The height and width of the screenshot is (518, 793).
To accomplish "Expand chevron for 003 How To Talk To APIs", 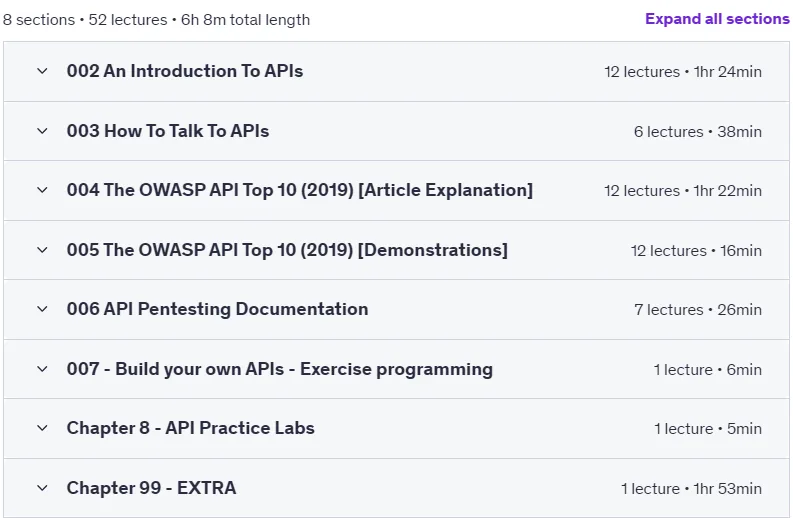I will tap(42, 131).
